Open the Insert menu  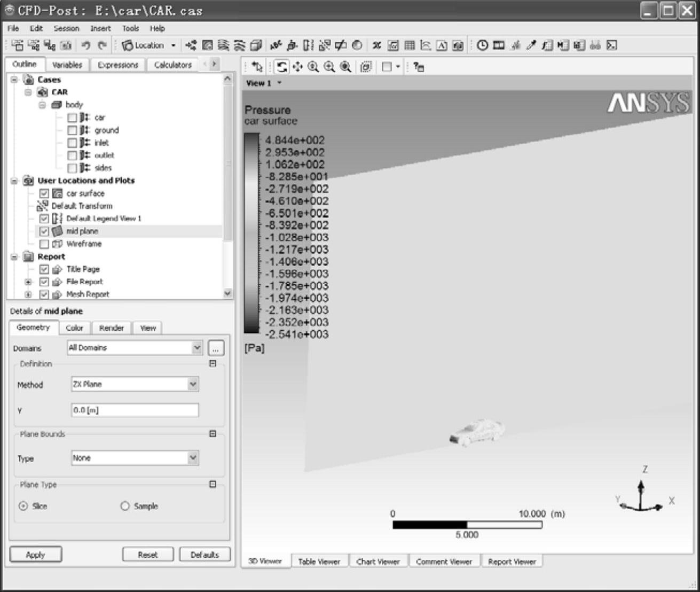(x=100, y=28)
